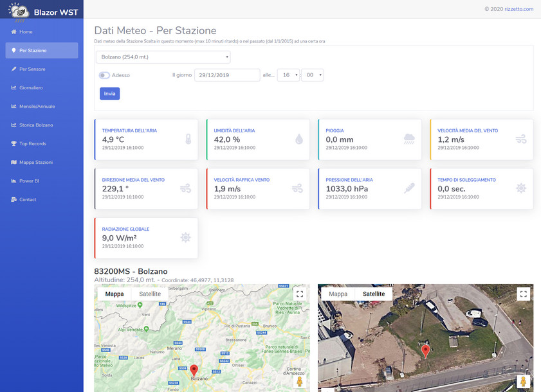Go to Mappa Stazioni in sidebar
This screenshot has height=392, width=541.
pos(35,162)
